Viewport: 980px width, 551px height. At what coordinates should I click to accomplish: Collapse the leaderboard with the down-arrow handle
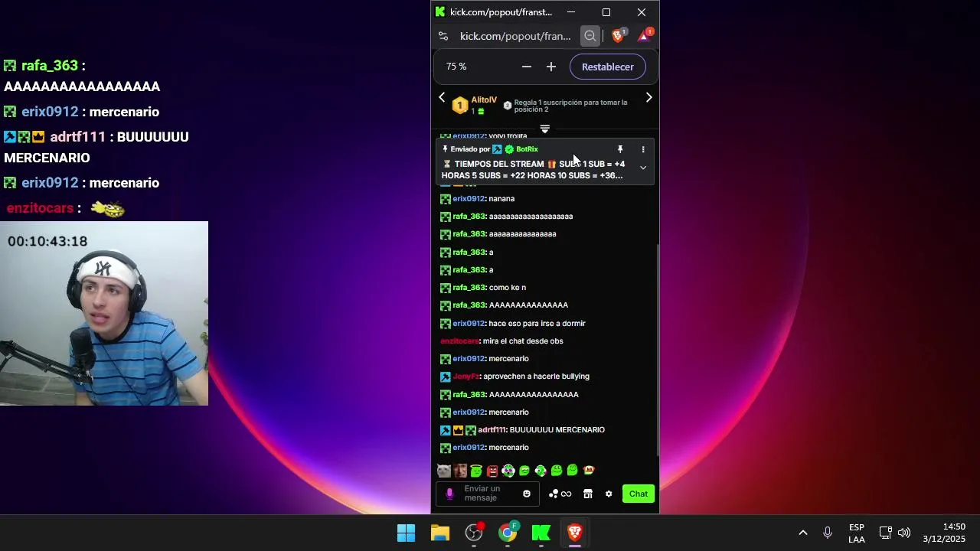tap(545, 129)
